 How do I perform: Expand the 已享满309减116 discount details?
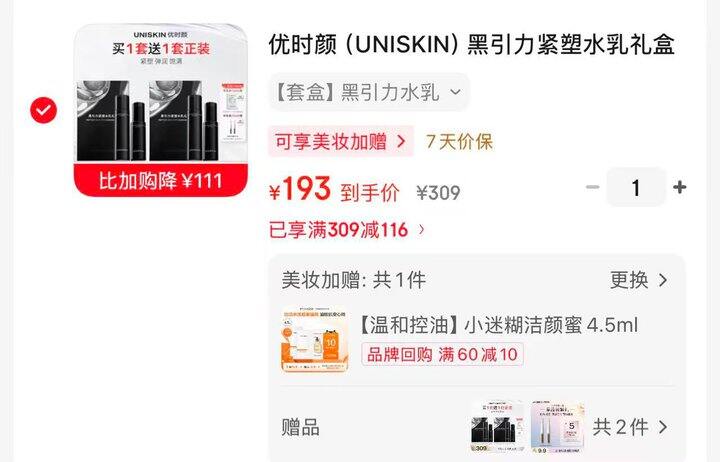tap(347, 230)
